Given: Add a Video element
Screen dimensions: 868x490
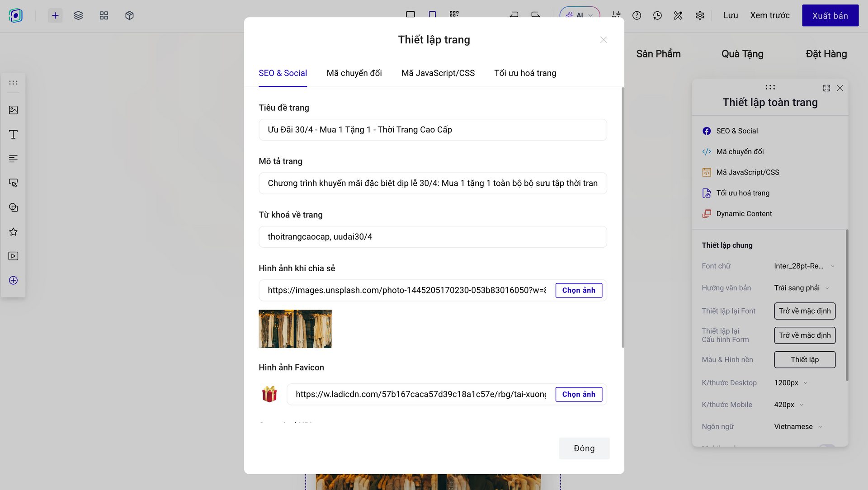Looking at the screenshot, I should [x=13, y=256].
